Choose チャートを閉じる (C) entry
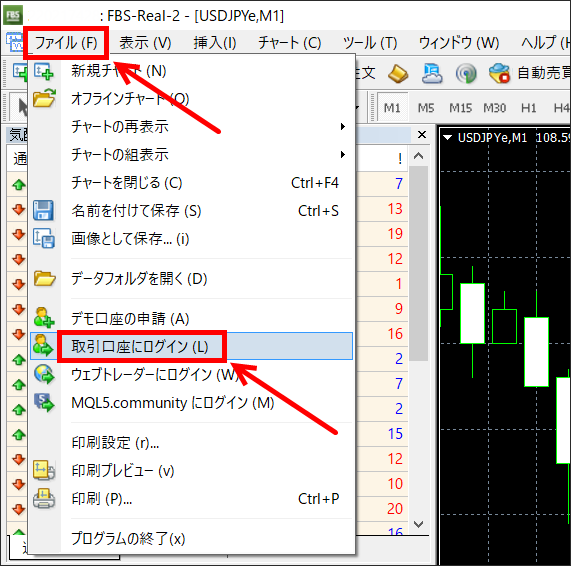The height and width of the screenshot is (566, 571). tap(192, 183)
